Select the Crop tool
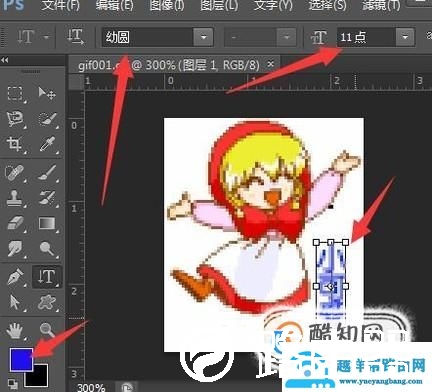The image size is (432, 392). click(15, 144)
